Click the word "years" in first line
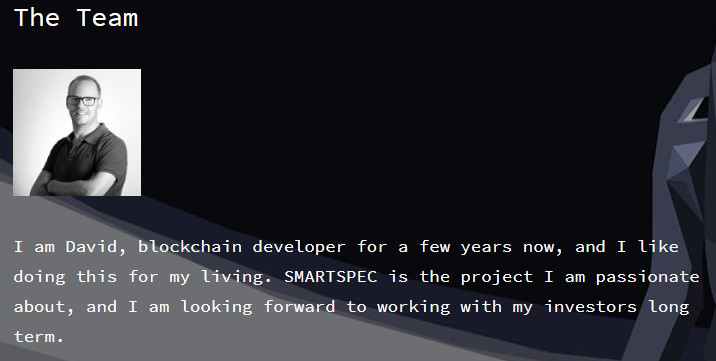 click(x=486, y=248)
